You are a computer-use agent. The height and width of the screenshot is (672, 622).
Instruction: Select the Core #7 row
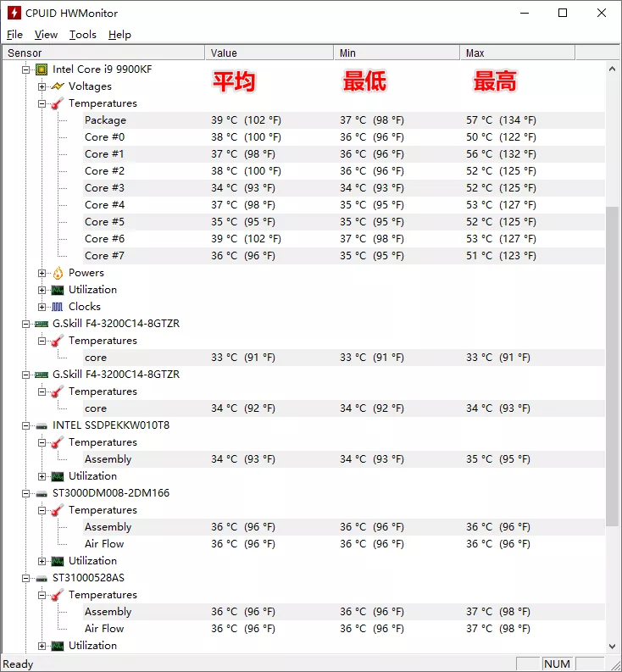344,256
